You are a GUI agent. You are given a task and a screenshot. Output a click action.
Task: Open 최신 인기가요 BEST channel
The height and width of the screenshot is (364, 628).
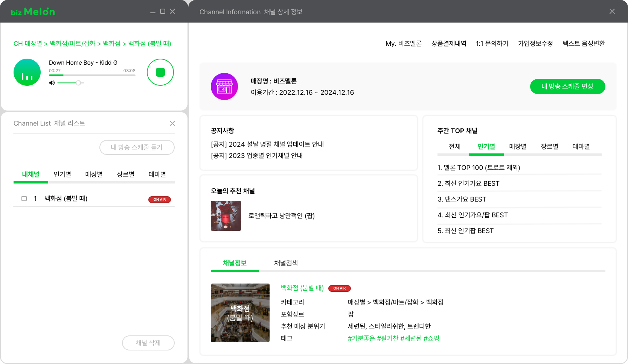pyautogui.click(x=468, y=184)
